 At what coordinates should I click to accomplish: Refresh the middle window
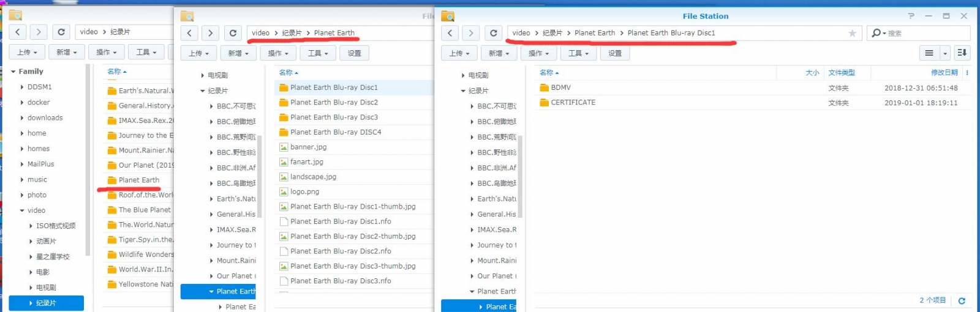pos(233,33)
